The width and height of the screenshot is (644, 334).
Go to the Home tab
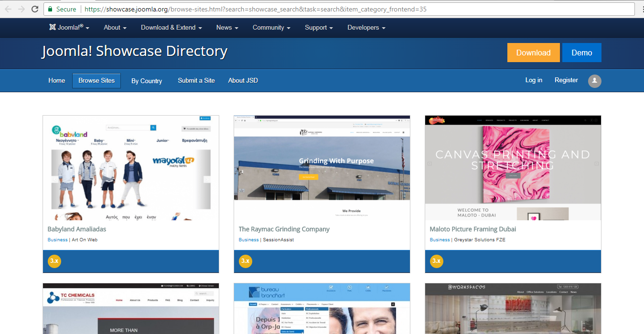click(x=57, y=80)
